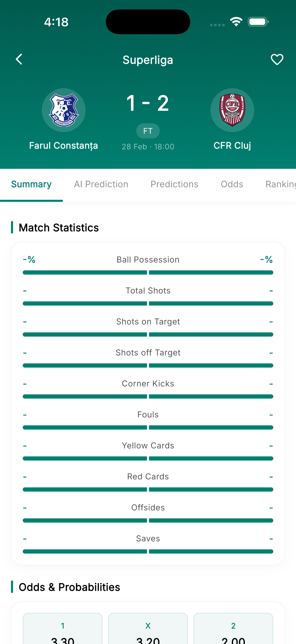This screenshot has width=296, height=644.
Task: Tap the FT match status badge
Action: [148, 131]
